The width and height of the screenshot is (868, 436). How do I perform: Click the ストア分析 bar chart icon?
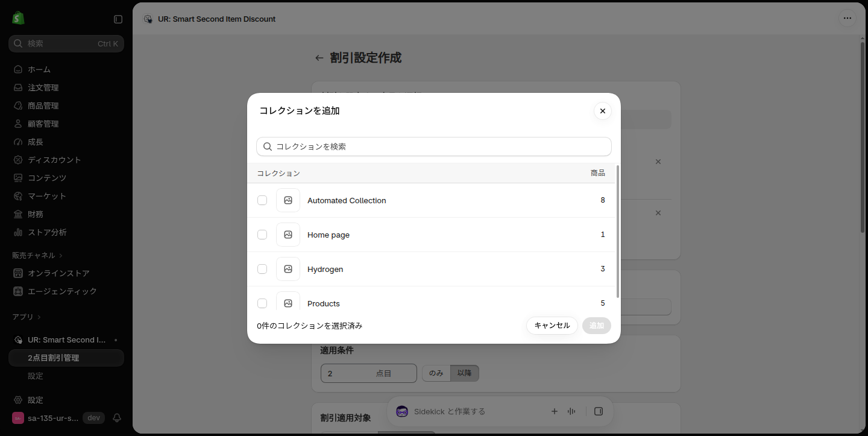[18, 232]
